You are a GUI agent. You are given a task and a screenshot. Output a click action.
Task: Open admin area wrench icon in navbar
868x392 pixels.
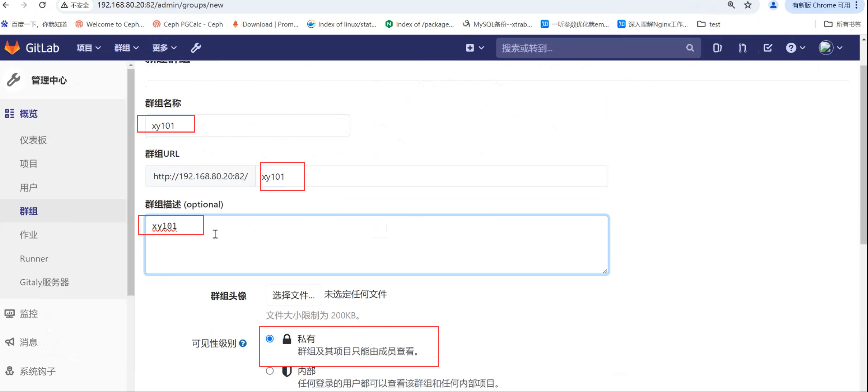coord(196,48)
